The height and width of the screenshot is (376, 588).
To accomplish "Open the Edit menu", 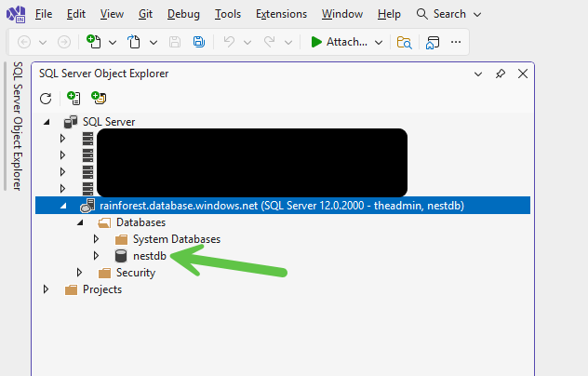I will point(76,14).
